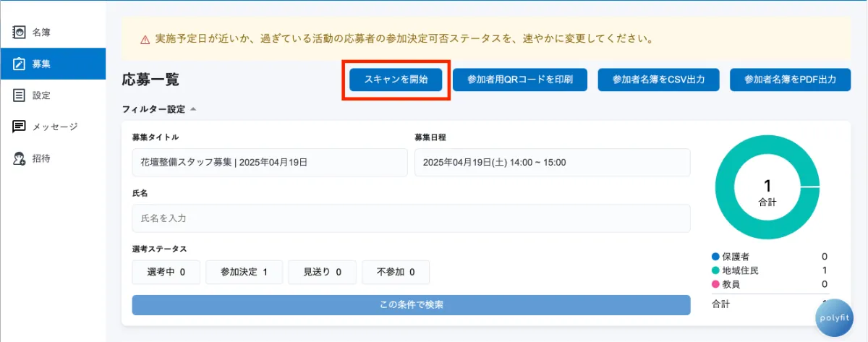Click the green 地域住民 legend dot
Image resolution: width=868 pixels, height=342 pixels.
715,270
